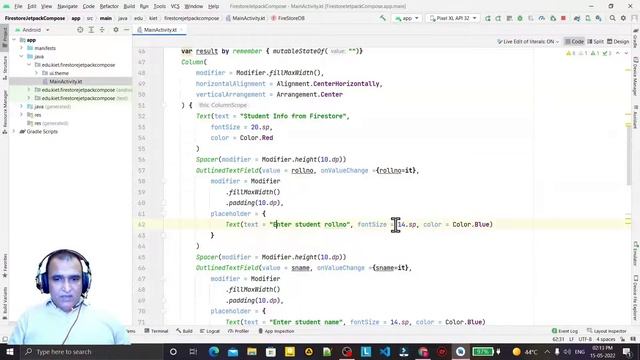Hide the Project panel with minus icon
The height and width of the screenshot is (360, 640).
pyautogui.click(x=127, y=30)
